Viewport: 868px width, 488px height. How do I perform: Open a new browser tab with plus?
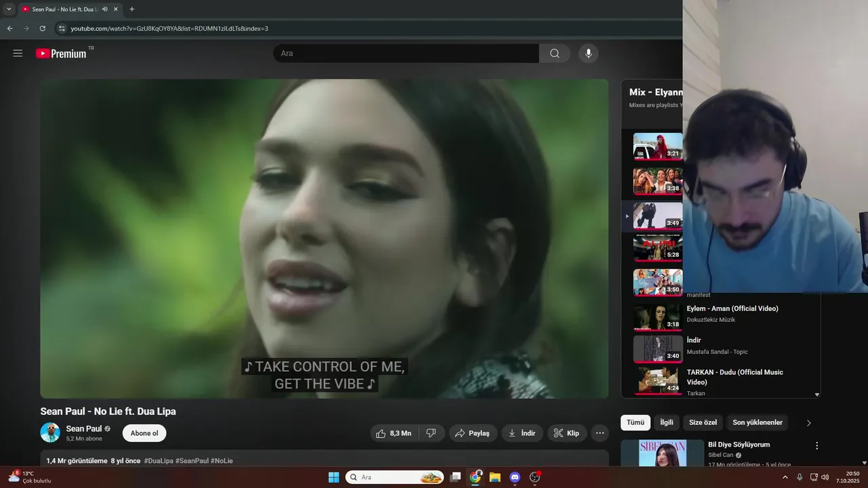(x=132, y=9)
